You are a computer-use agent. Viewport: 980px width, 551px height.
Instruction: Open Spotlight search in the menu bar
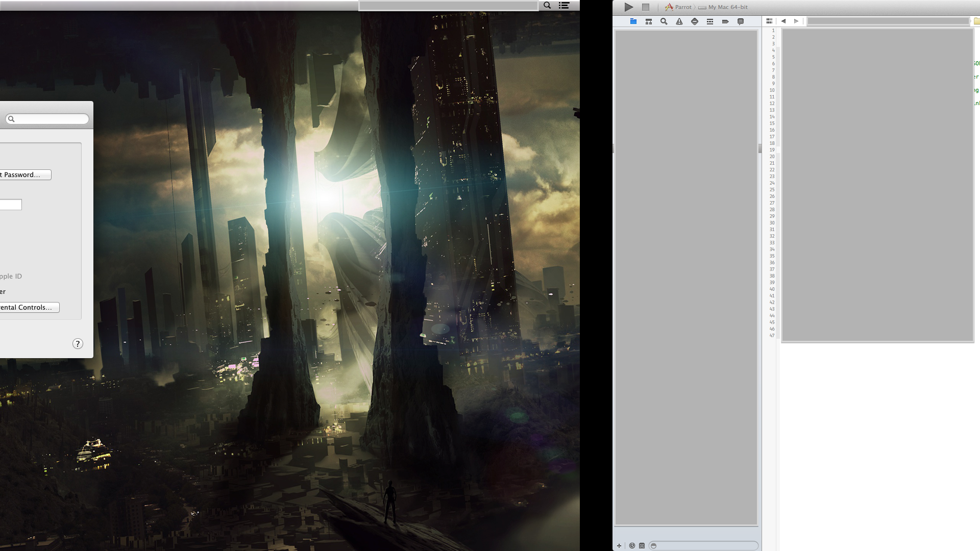pyautogui.click(x=547, y=5)
